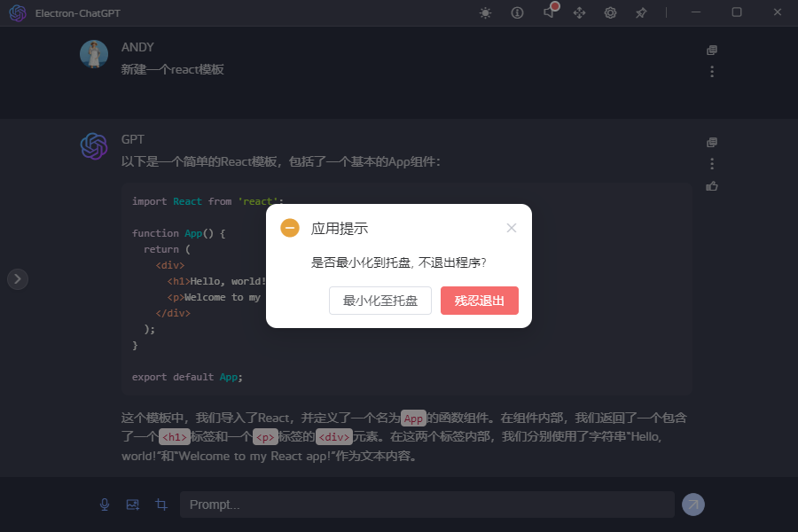Like GPT's reply with the thumbs-up icon
Image resolution: width=798 pixels, height=532 pixels.
(x=712, y=186)
